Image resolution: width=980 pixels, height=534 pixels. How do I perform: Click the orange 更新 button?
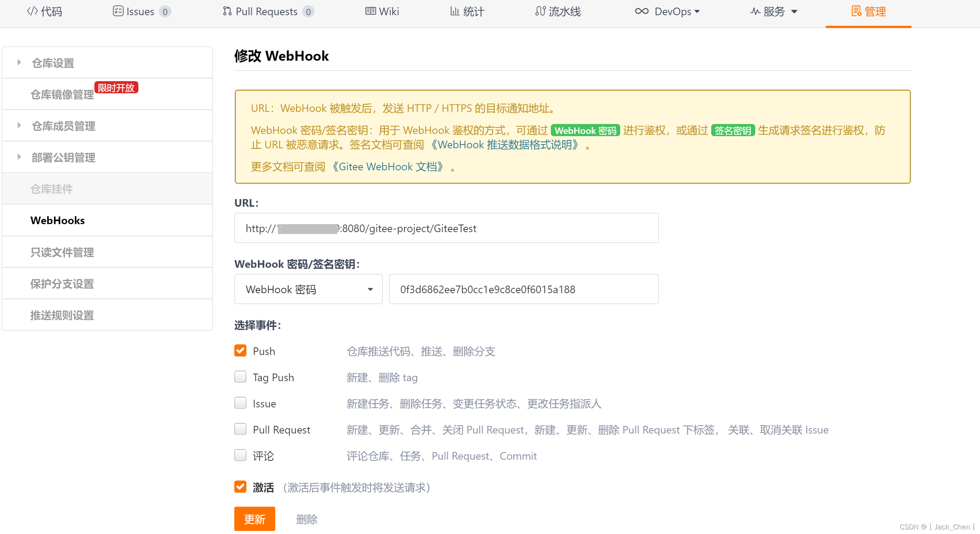coord(254,519)
